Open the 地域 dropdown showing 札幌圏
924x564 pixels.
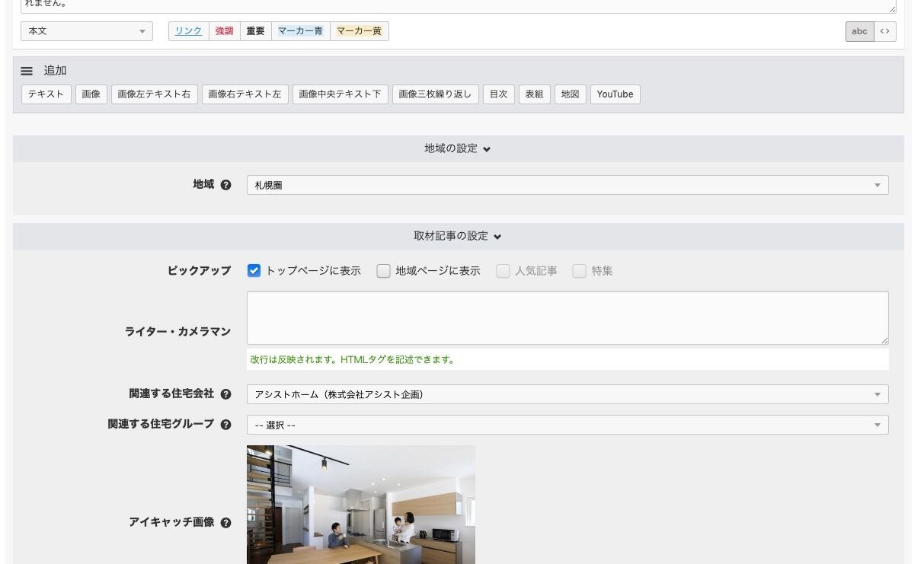pyautogui.click(x=567, y=185)
